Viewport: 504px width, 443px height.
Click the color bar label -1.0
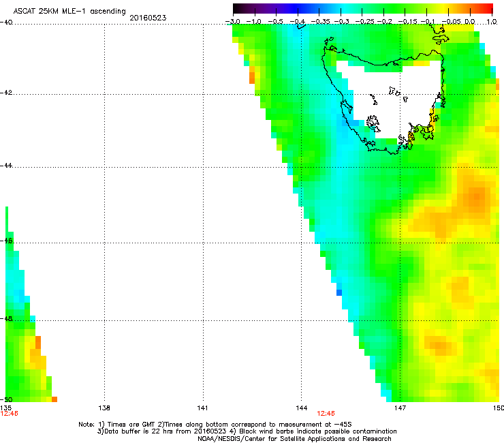pos(254,22)
